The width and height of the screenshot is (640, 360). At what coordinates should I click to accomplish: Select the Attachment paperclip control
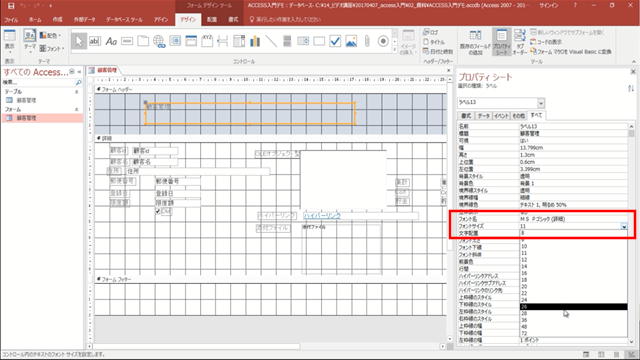367,41
